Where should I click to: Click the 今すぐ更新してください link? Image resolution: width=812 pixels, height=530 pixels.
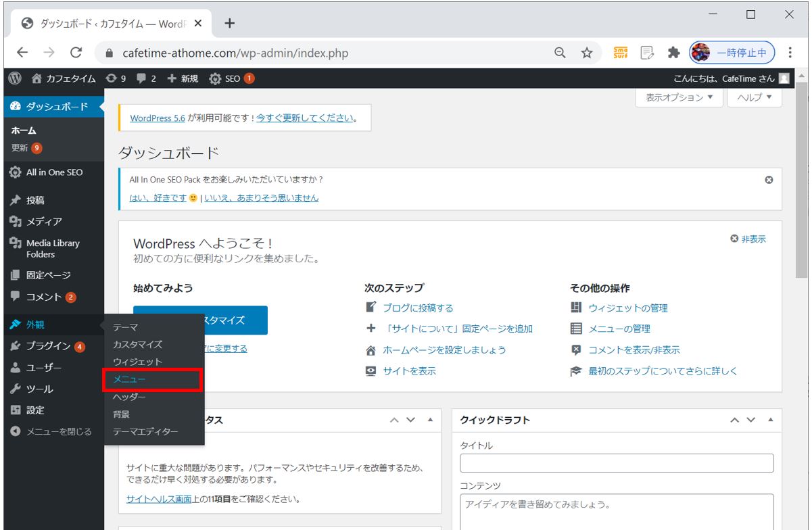tap(305, 118)
